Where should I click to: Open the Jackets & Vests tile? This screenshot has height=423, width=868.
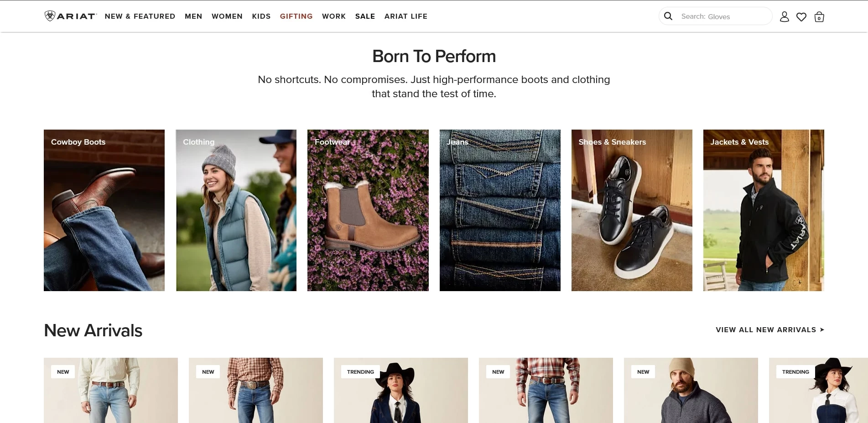[764, 210]
